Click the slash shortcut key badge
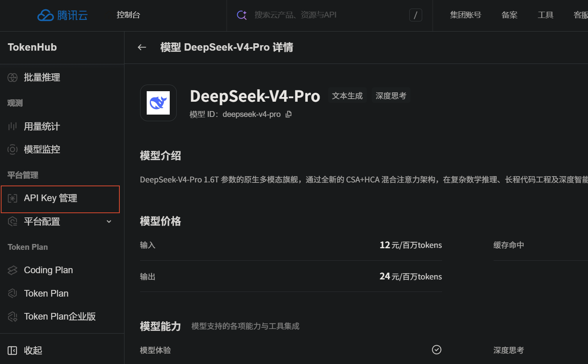Screen dimensions: 588x364 click(x=416, y=15)
